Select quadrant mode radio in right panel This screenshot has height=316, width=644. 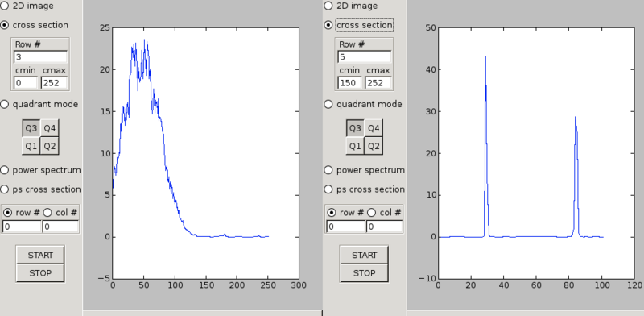pyautogui.click(x=328, y=104)
